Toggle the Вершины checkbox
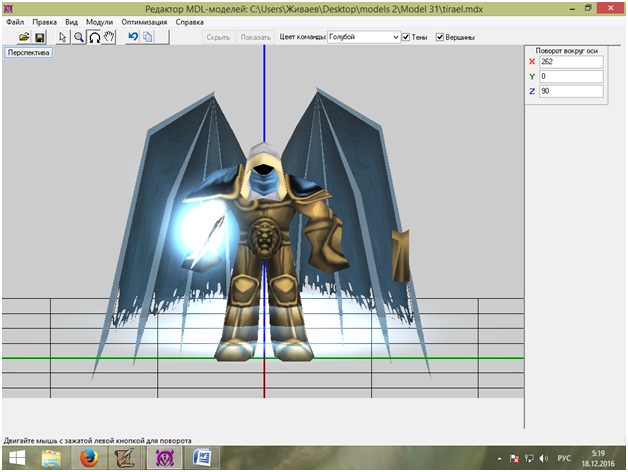Screen dimensions: 628x472 click(x=439, y=37)
